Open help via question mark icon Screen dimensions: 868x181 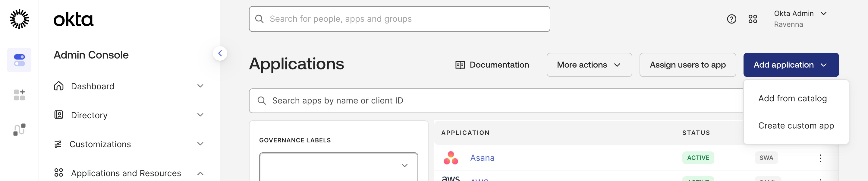click(x=731, y=19)
